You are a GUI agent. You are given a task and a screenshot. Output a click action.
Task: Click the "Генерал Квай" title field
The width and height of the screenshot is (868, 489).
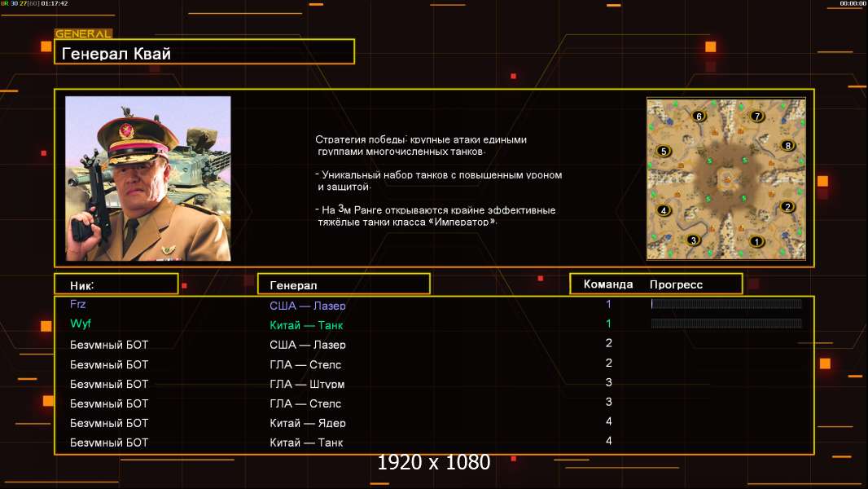(x=204, y=52)
